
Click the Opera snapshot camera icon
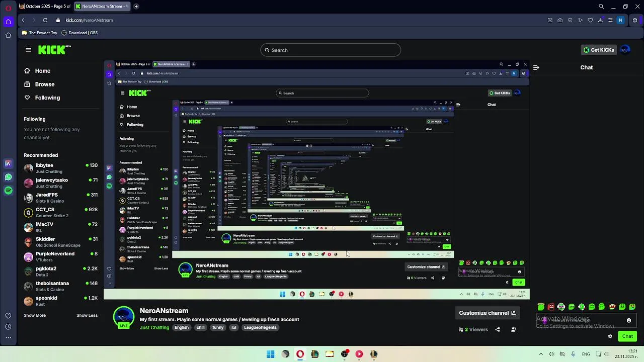coord(560,20)
